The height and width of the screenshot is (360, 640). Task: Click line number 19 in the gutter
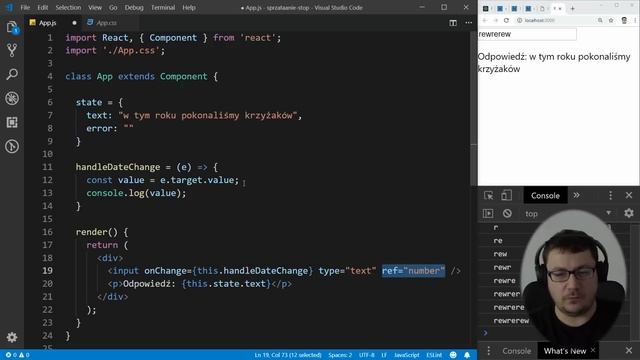(47, 271)
